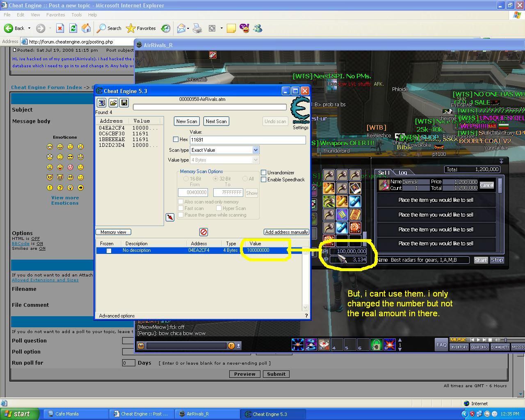Click the orange E chat button in AirRivals

click(231, 346)
